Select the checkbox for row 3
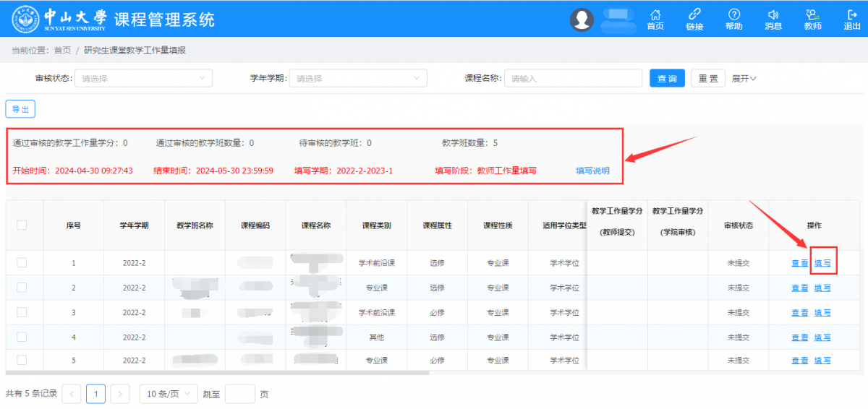Viewport: 868px width, 409px height. pyautogui.click(x=22, y=312)
